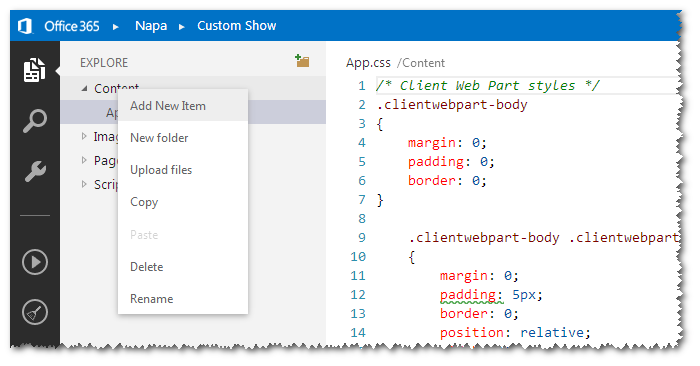
Task: Click the add new folder icon in Explore
Action: pyautogui.click(x=302, y=61)
